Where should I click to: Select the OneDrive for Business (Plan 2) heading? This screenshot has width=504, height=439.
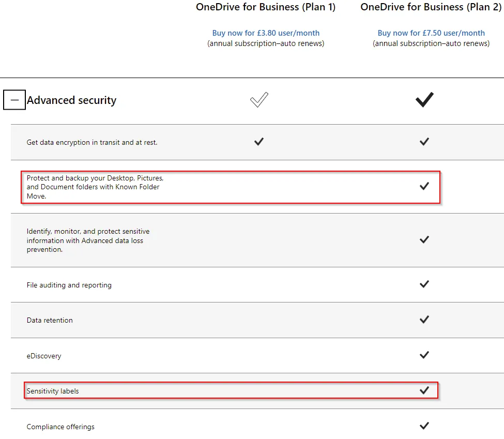click(x=431, y=7)
